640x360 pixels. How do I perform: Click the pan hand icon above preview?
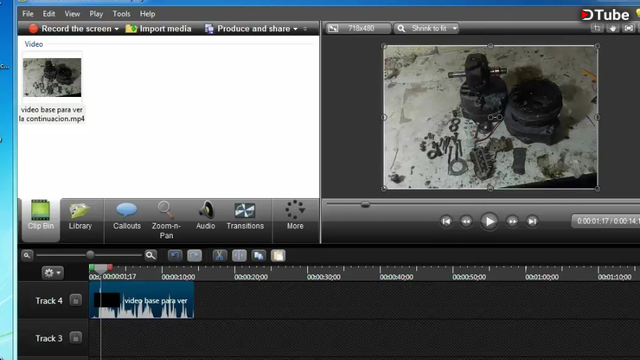pos(613,28)
